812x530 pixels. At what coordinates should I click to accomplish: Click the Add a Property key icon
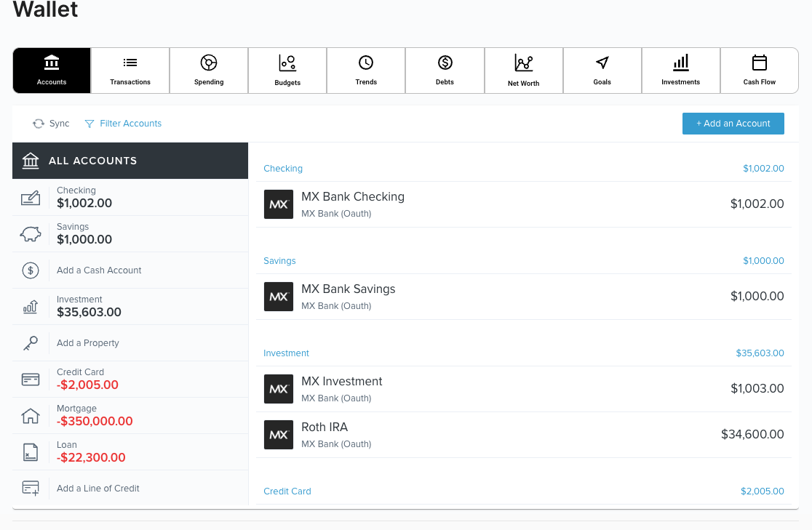click(x=31, y=343)
